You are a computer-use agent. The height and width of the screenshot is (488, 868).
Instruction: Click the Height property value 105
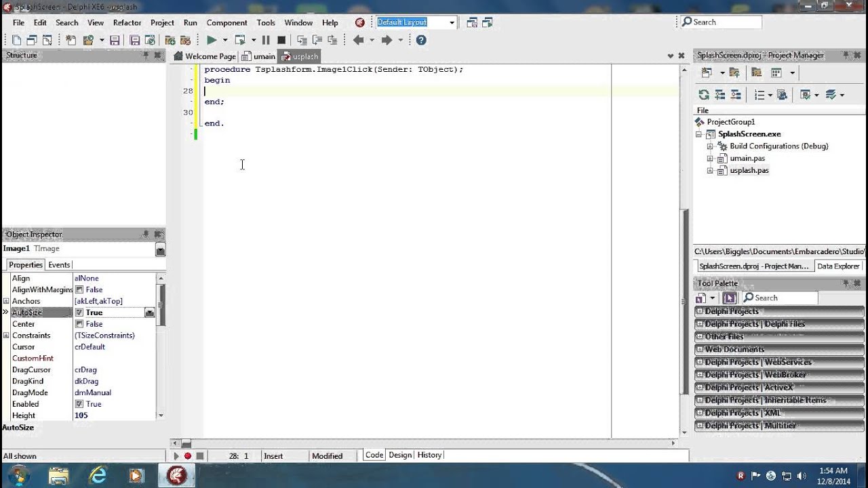pyautogui.click(x=81, y=415)
